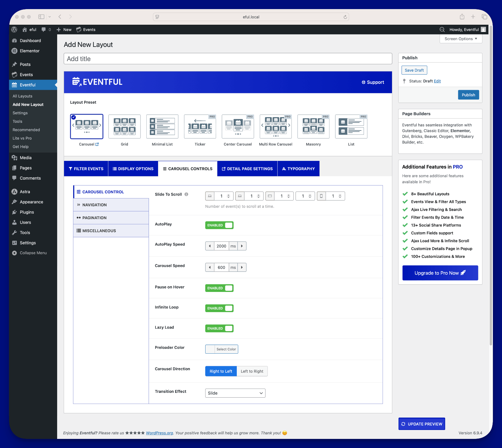Click the Upgrade to Pro Now button
This screenshot has height=448, width=502.
tap(440, 273)
